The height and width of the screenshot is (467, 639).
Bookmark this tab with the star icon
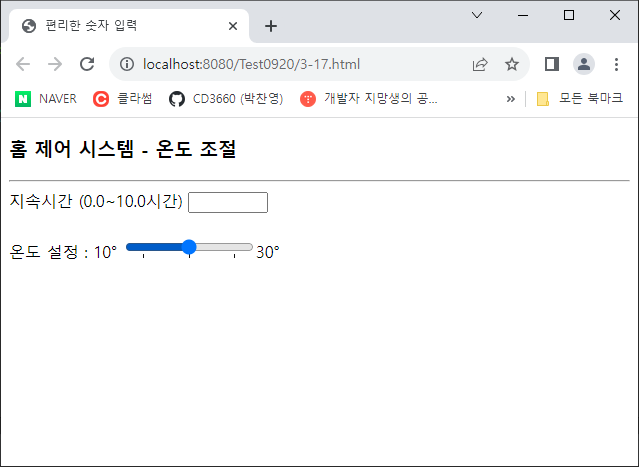[x=512, y=64]
